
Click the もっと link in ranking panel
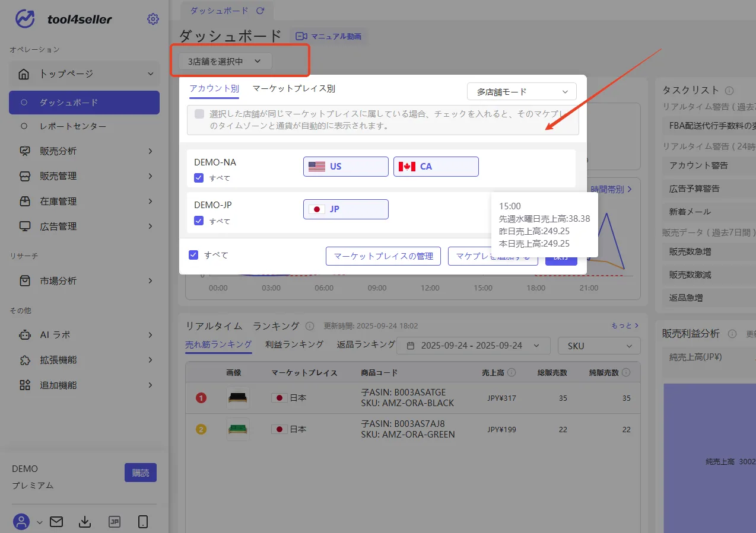(x=625, y=325)
